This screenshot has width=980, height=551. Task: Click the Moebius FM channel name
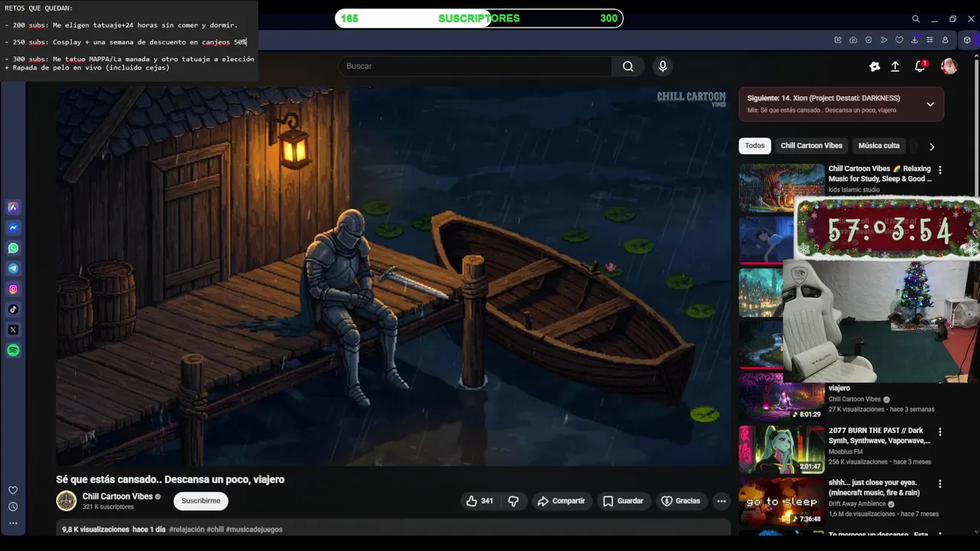pyautogui.click(x=845, y=452)
